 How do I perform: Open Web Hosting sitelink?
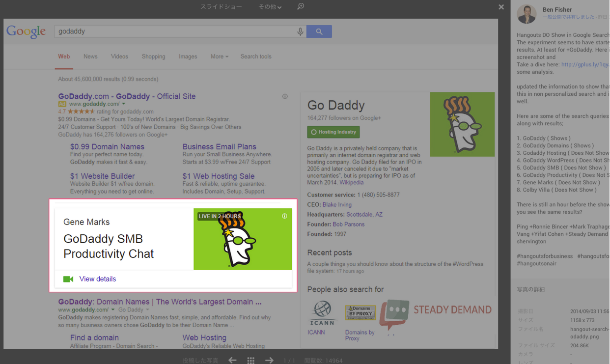tap(204, 337)
